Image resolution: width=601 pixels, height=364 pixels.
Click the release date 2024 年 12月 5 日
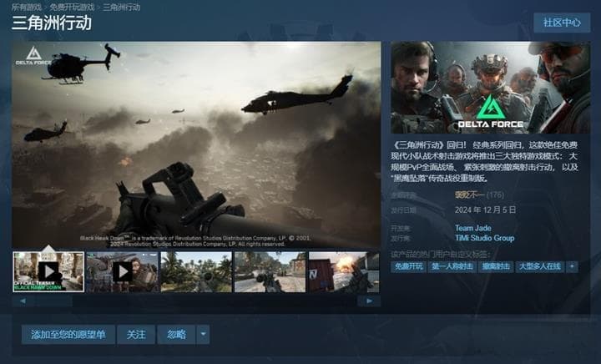pos(485,210)
